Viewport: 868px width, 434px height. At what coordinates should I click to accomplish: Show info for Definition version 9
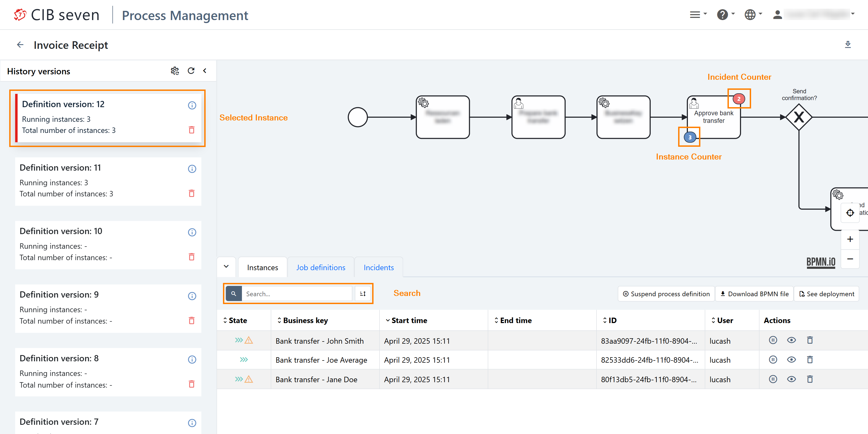(192, 296)
